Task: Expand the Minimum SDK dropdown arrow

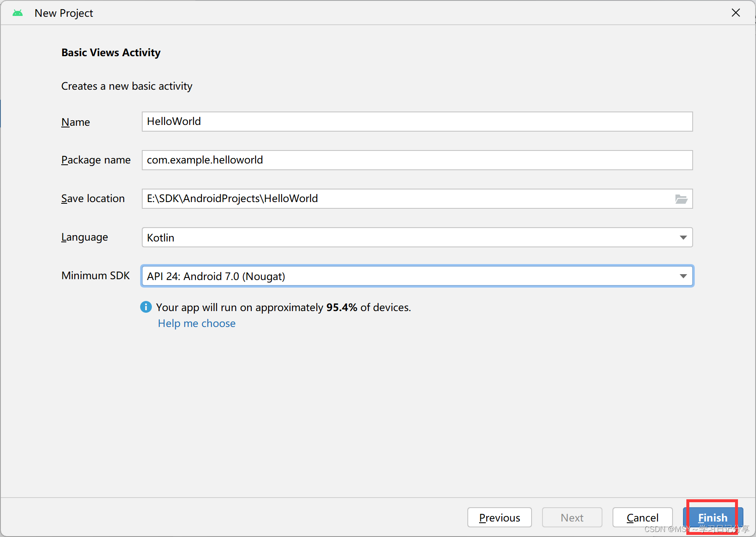Action: (683, 276)
